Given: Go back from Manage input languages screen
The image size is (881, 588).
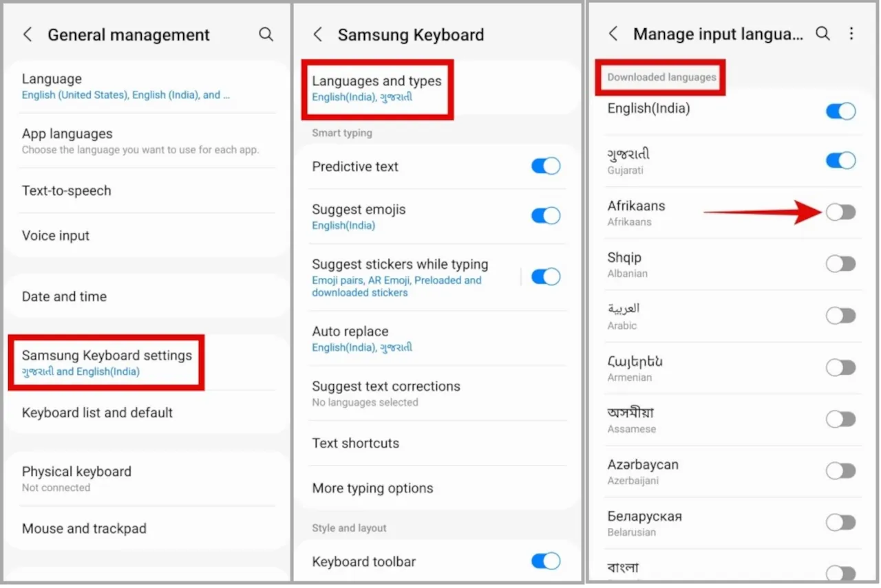Looking at the screenshot, I should point(613,34).
